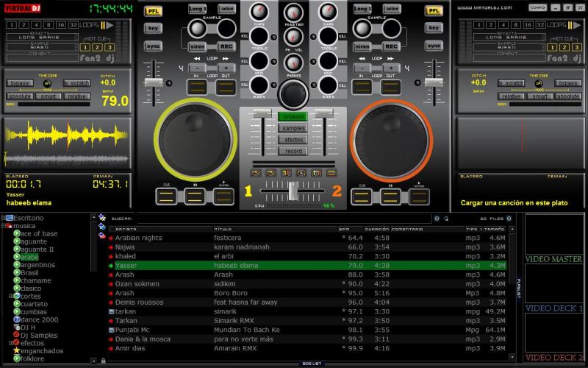This screenshot has height=368, width=588.
Task: Switch to the samples tab
Action: pyautogui.click(x=293, y=128)
